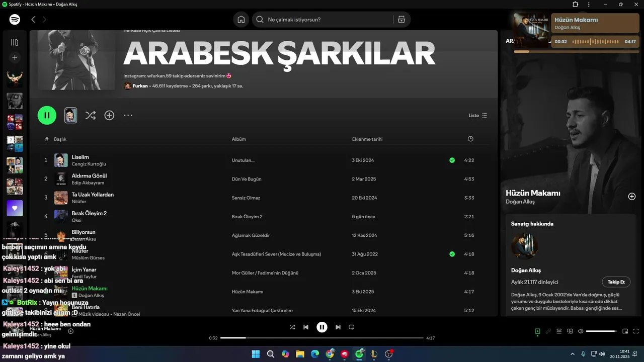Viewport: 644px width, 362px height.
Task: Sort by the Albüm column header
Action: tap(239, 139)
